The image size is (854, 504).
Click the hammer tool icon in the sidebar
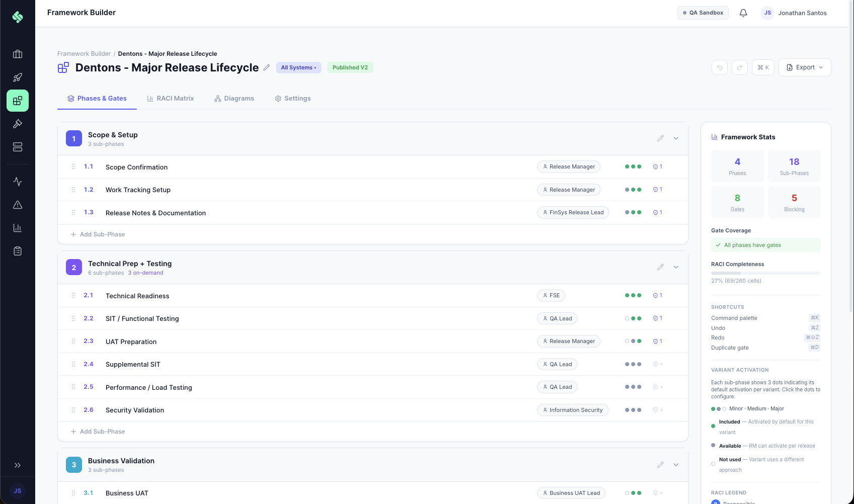point(17,124)
